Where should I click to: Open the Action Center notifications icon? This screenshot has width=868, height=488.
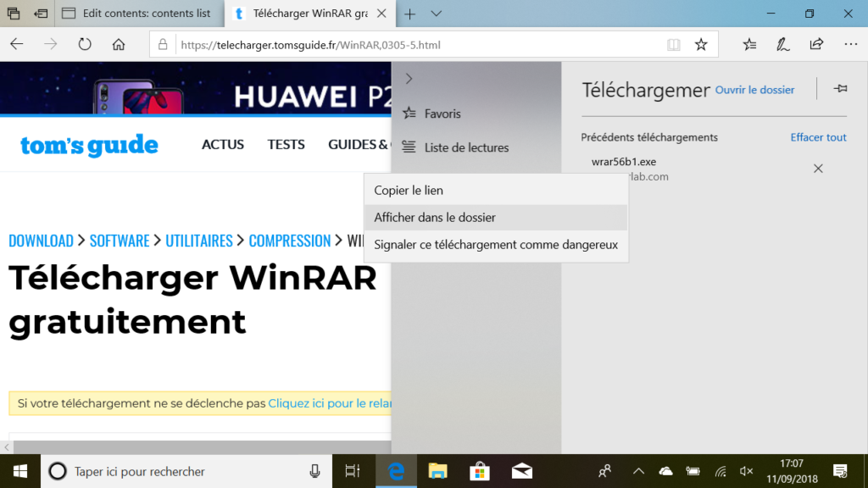click(x=840, y=471)
